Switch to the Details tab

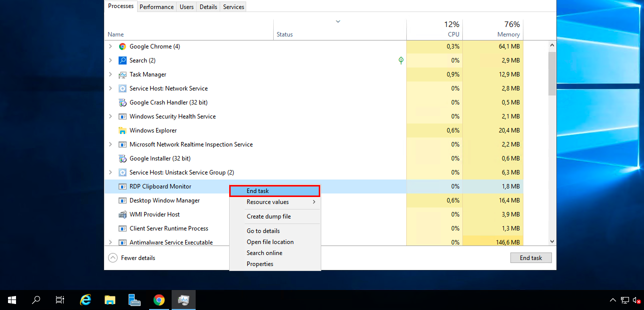208,7
